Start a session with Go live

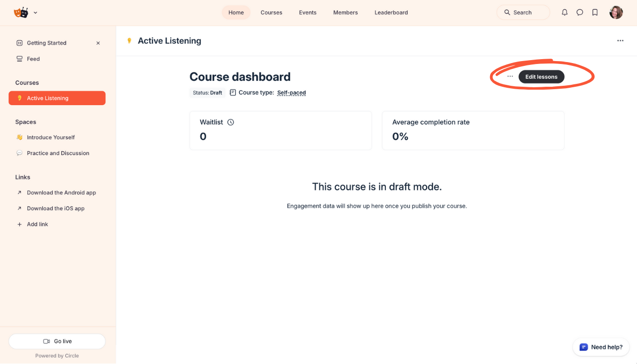tap(57, 341)
